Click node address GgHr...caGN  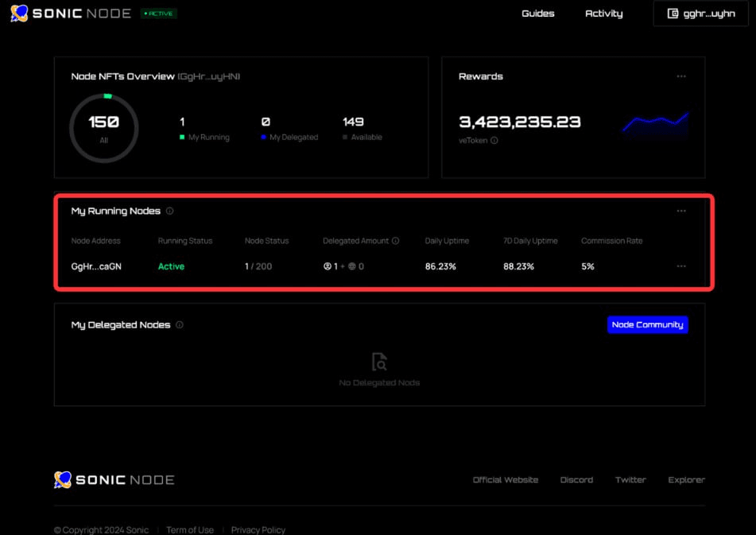coord(96,266)
